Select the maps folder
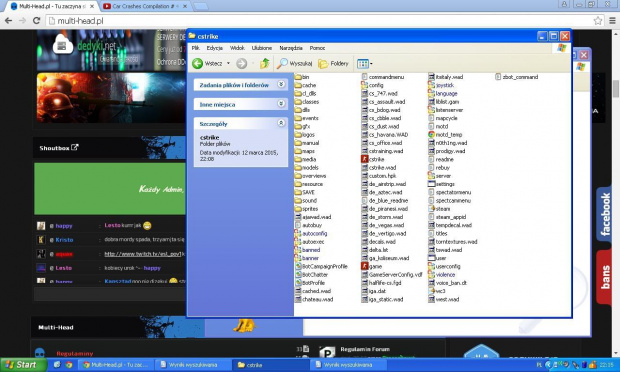This screenshot has height=372, width=620. pos(304,151)
